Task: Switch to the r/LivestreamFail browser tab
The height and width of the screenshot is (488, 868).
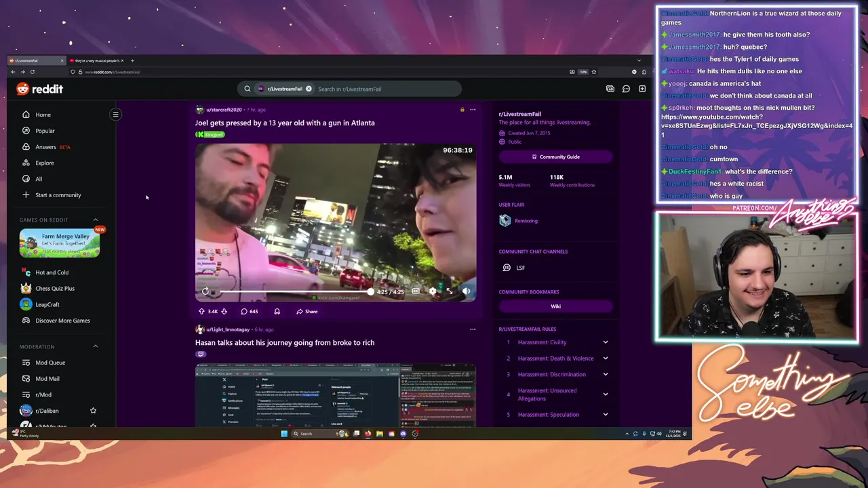Action: click(36, 61)
